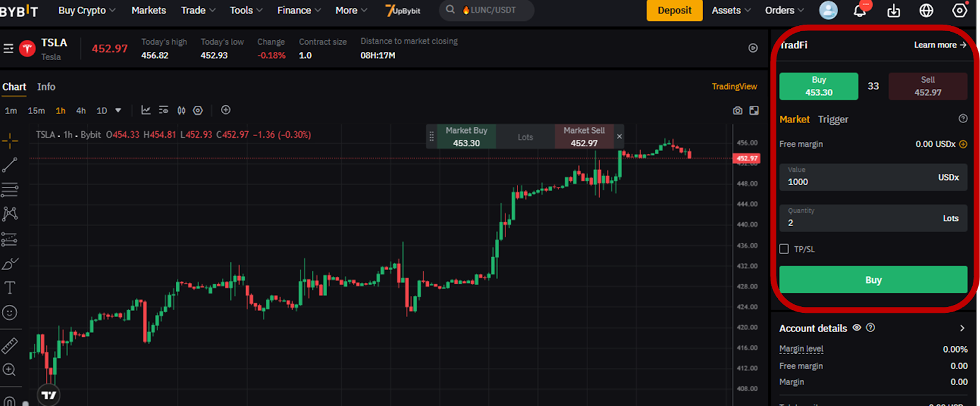
Task: Open Account details help question icon
Action: pyautogui.click(x=870, y=328)
